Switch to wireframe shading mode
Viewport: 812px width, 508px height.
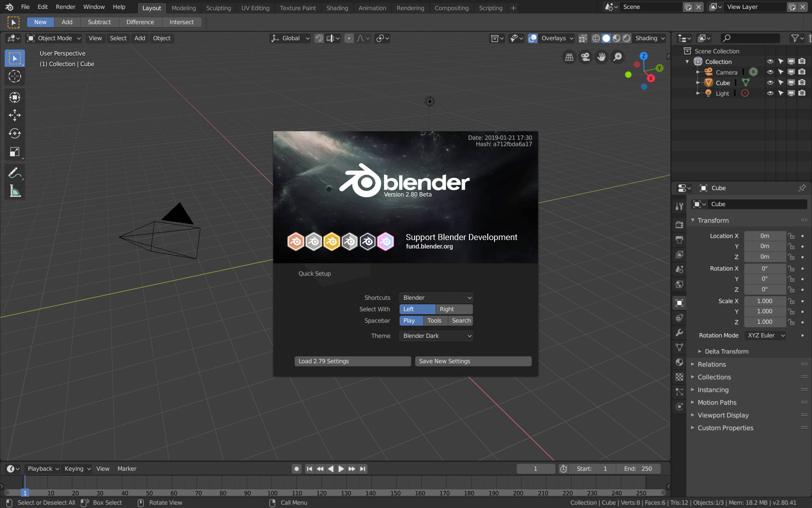(x=596, y=38)
